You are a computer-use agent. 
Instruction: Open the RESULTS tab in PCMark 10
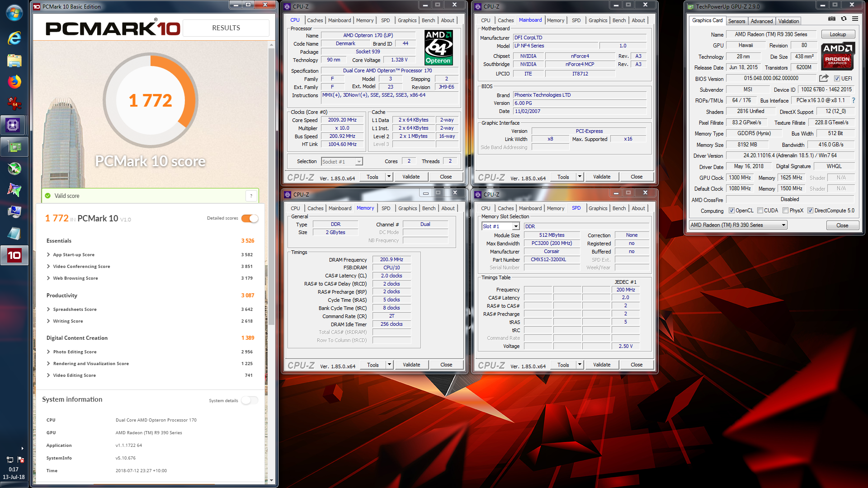coord(226,28)
